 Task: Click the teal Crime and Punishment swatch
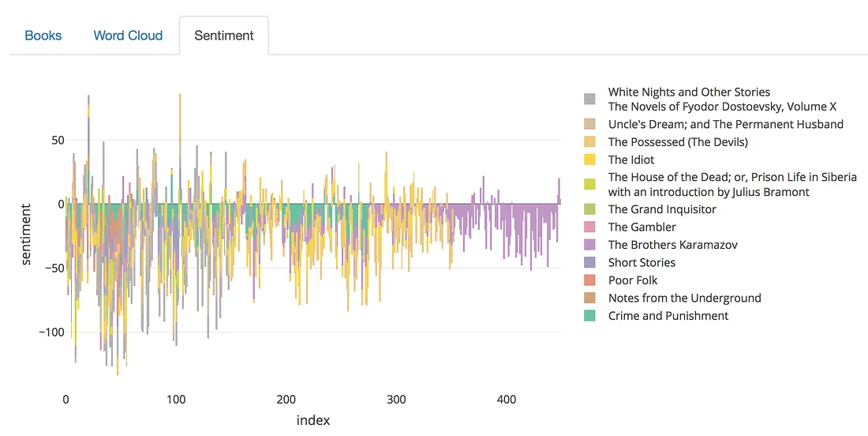[x=589, y=316]
